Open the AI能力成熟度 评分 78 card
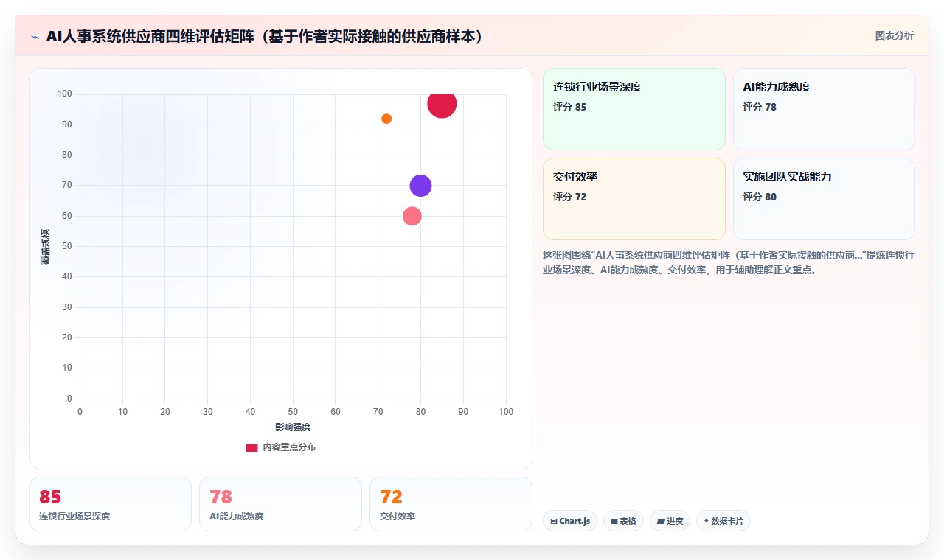This screenshot has height=560, width=944. [824, 109]
